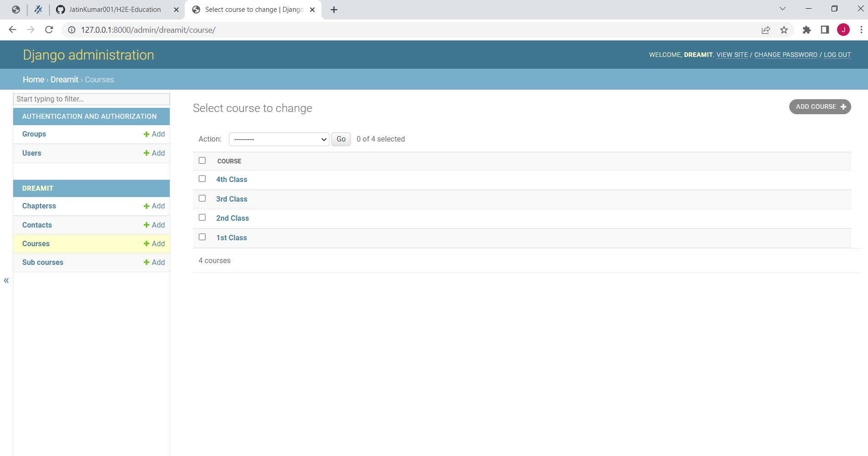Click the GitHub icon on the first tab
The width and height of the screenshot is (868, 456).
60,9
